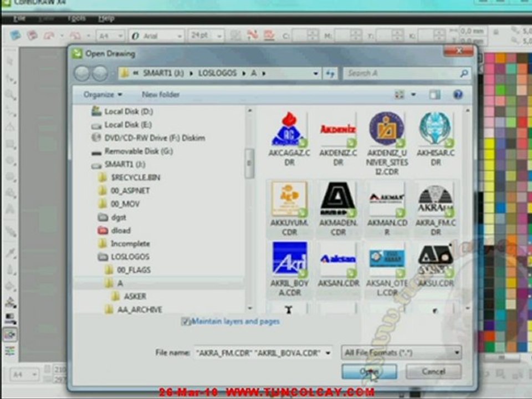Select the 00_MOV folder

(119, 204)
